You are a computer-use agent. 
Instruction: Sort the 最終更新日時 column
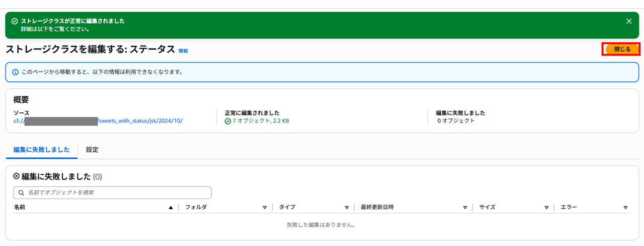coord(465,207)
